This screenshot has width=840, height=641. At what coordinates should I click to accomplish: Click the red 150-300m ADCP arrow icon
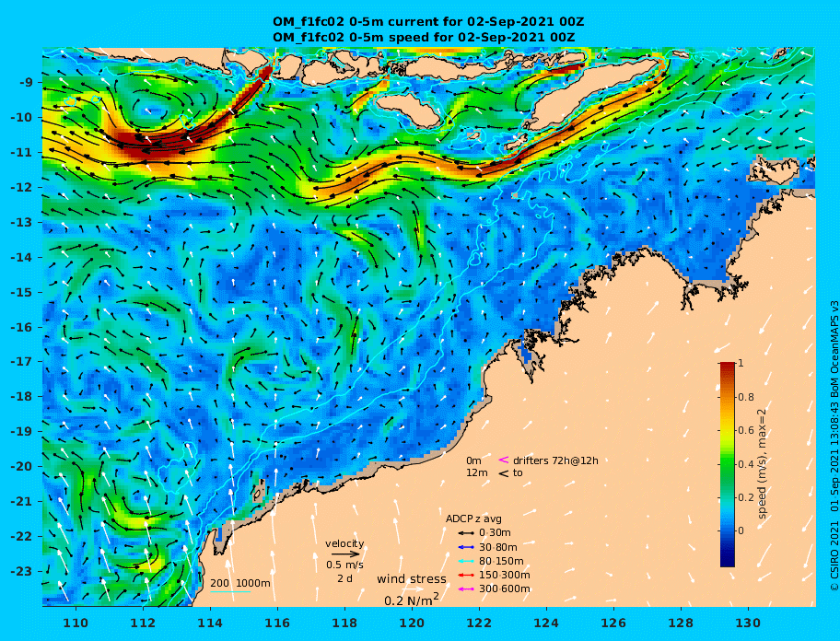(x=466, y=575)
